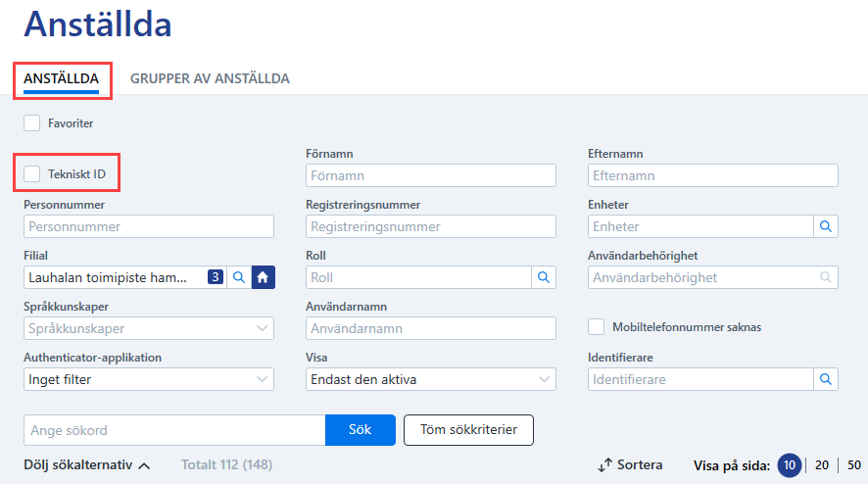Click the Lauhalan toimipiste Filial value
Screen dimensions: 868x484
(108, 277)
